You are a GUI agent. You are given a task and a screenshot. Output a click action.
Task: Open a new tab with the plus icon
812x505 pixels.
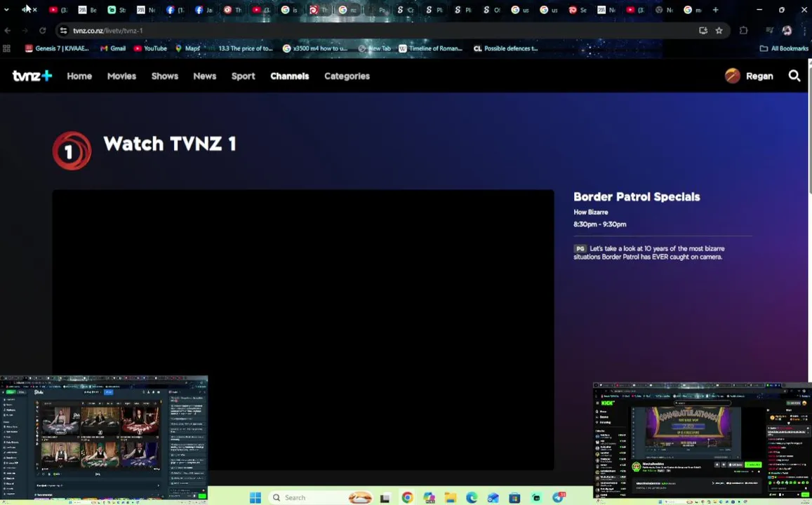point(715,10)
